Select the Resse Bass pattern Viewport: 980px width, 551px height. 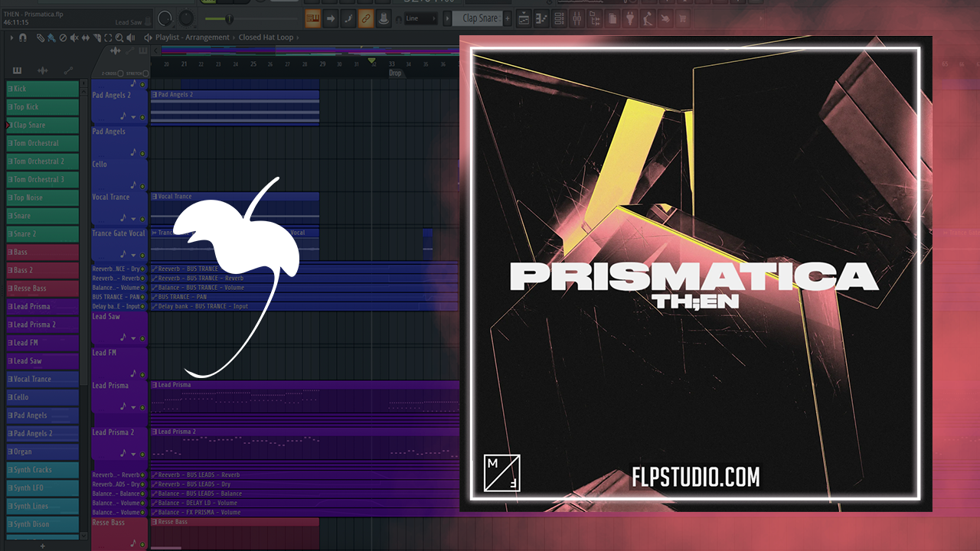tap(42, 289)
